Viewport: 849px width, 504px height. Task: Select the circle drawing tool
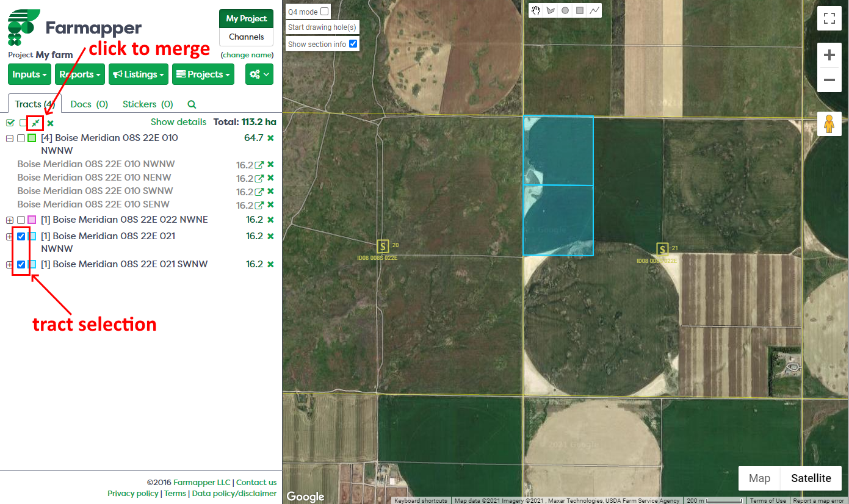565,10
